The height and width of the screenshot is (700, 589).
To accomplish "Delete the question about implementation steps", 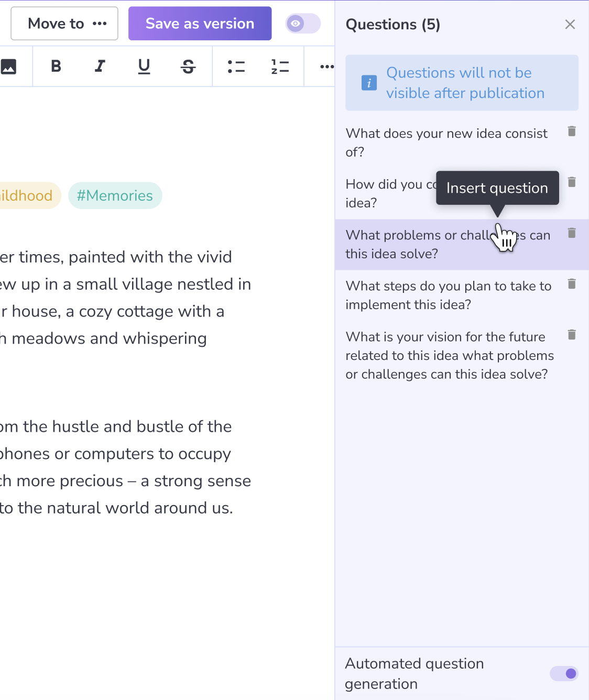I will 572,283.
